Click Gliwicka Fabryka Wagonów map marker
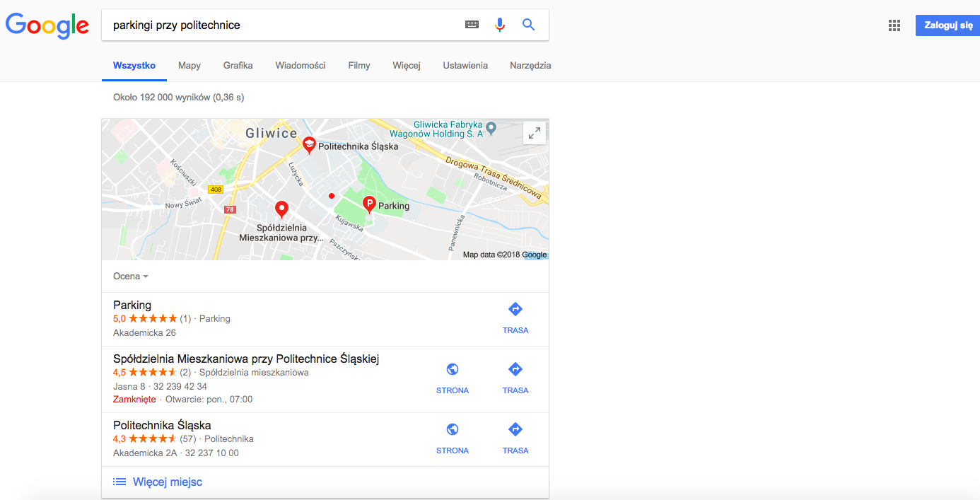 (x=492, y=128)
